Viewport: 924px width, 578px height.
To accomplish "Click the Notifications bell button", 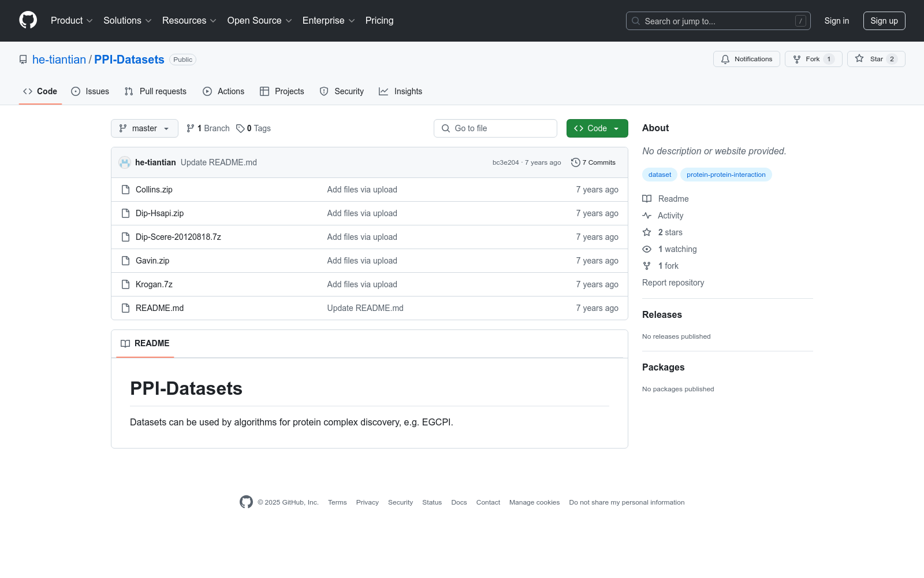I will click(x=747, y=59).
